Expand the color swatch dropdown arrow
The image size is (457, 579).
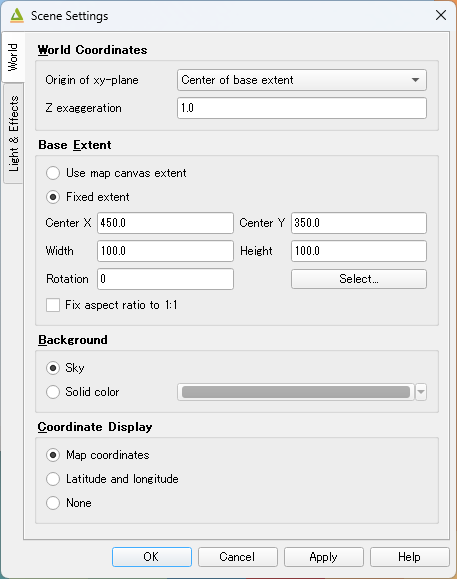(421, 392)
